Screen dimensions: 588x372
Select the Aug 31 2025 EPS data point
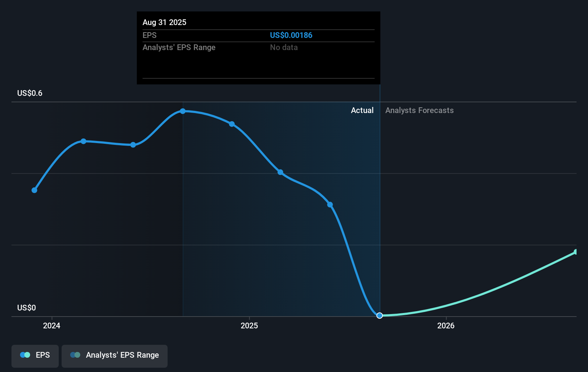tap(380, 315)
